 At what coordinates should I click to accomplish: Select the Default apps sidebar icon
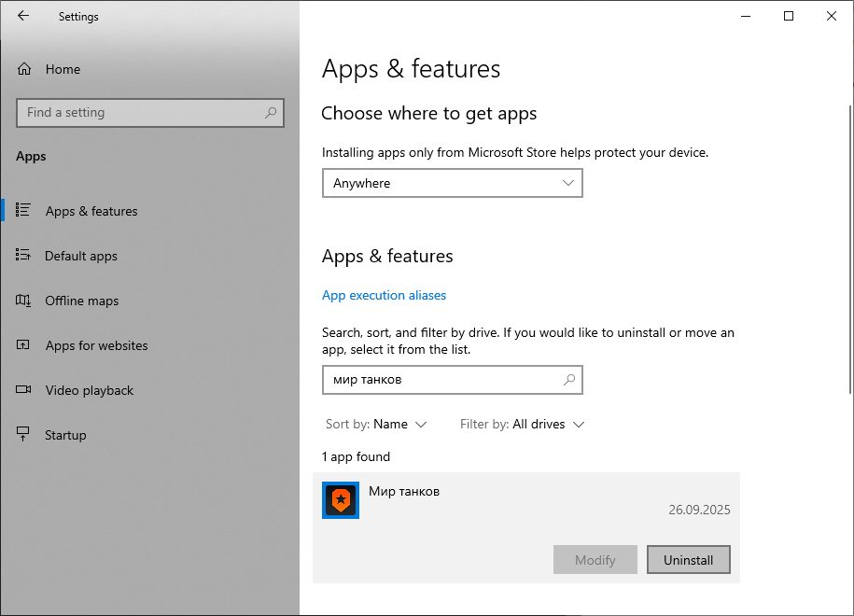(x=23, y=255)
